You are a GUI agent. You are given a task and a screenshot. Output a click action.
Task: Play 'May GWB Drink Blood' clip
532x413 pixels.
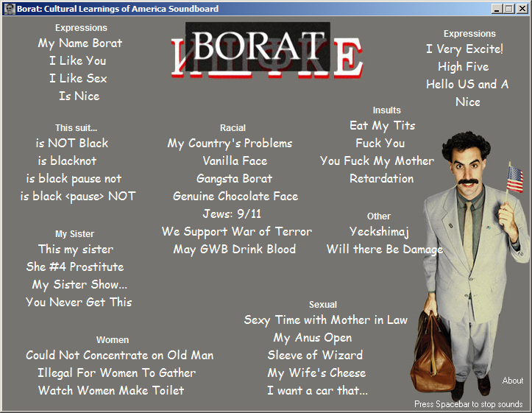[235, 250]
